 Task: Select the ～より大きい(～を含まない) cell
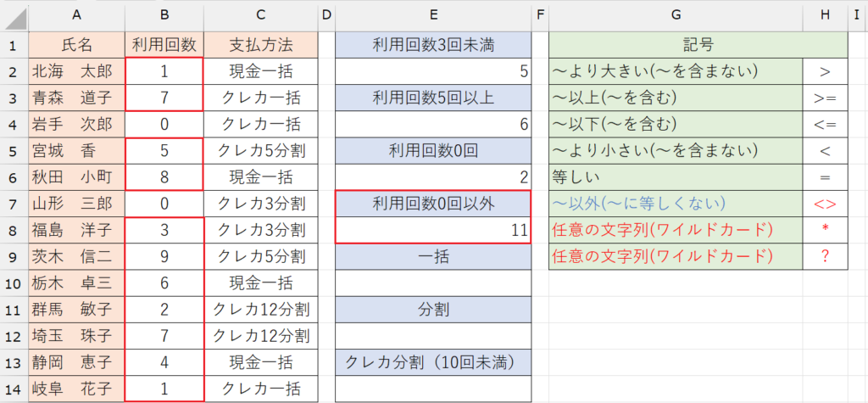(x=676, y=71)
